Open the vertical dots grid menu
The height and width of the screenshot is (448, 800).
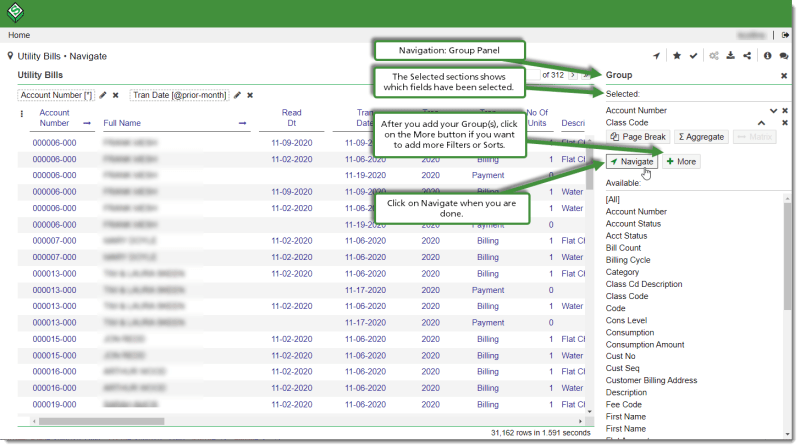(x=21, y=114)
